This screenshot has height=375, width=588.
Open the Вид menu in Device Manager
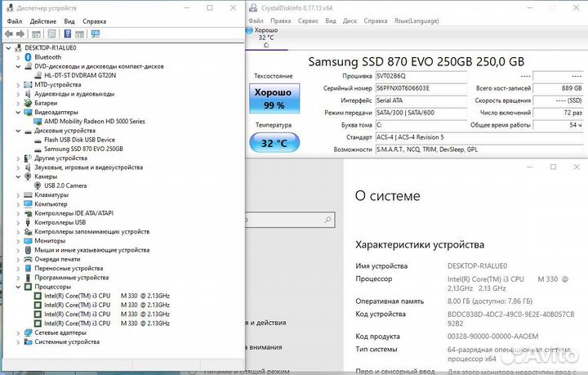tap(69, 21)
